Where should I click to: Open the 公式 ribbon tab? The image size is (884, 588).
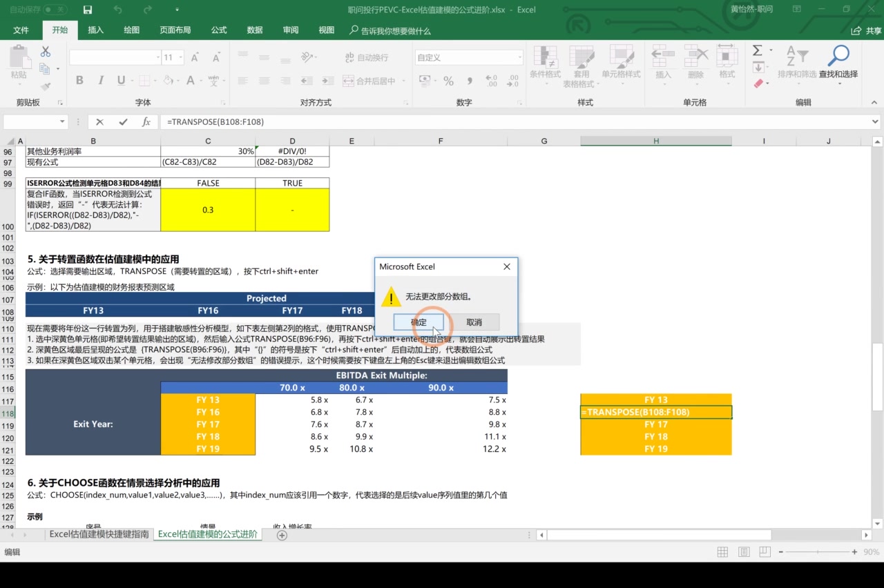(219, 30)
